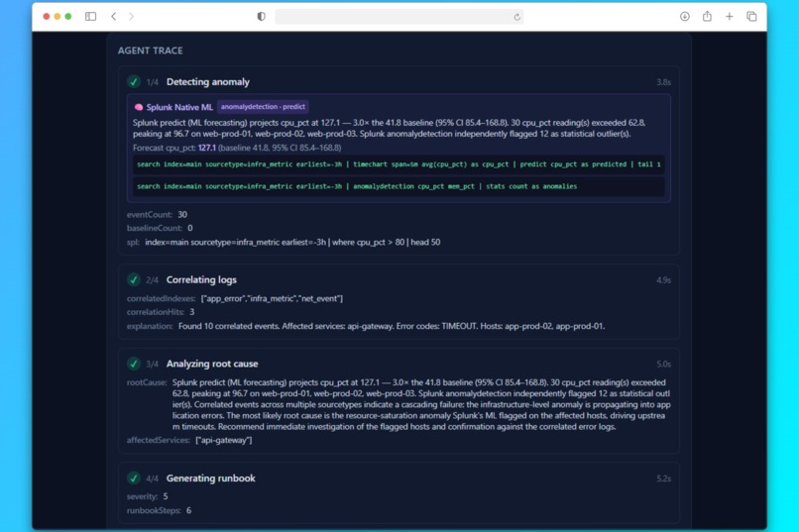Screen dimensions: 799x532
Task: Click the Splunk Native ML label
Action: coord(179,107)
